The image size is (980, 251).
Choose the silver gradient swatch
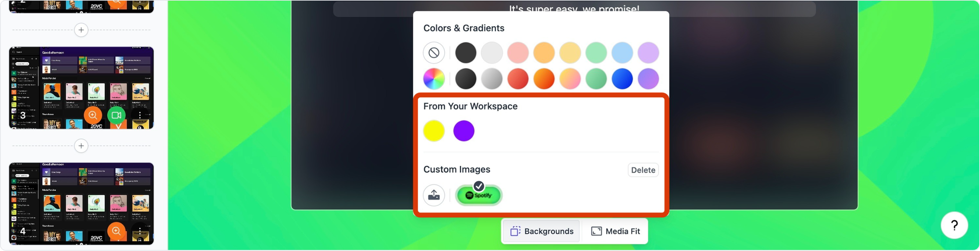coord(491,79)
